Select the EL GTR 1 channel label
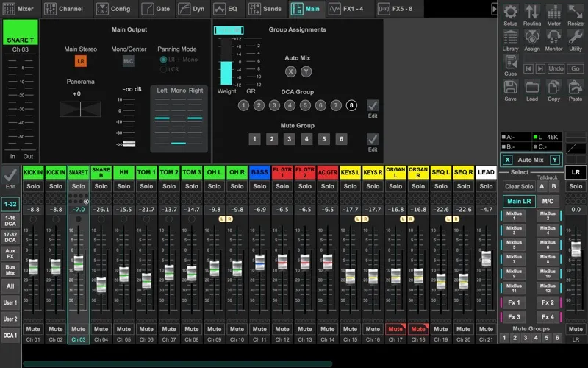This screenshot has width=588, height=368. [282, 172]
